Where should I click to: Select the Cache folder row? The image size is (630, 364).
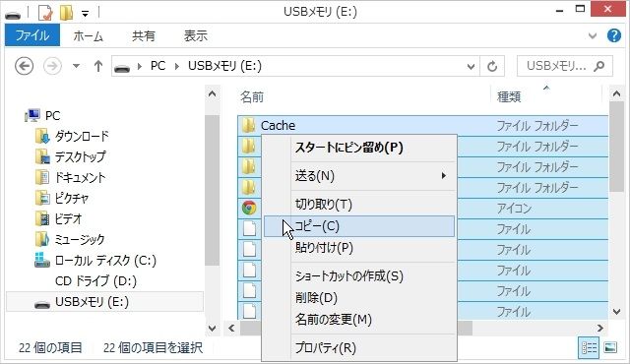tap(422, 126)
